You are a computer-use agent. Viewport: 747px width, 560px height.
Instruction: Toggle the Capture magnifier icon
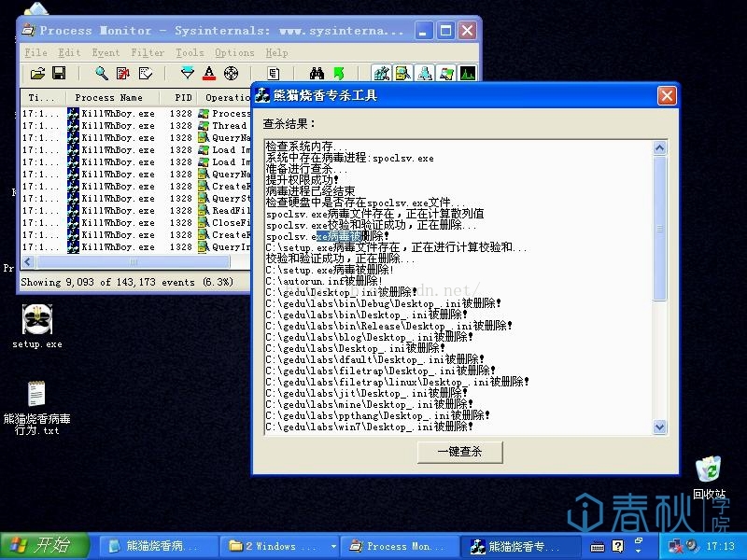click(x=102, y=74)
